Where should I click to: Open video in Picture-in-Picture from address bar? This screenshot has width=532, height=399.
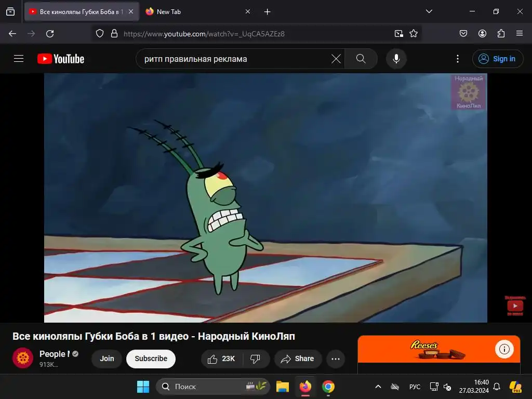pos(398,34)
